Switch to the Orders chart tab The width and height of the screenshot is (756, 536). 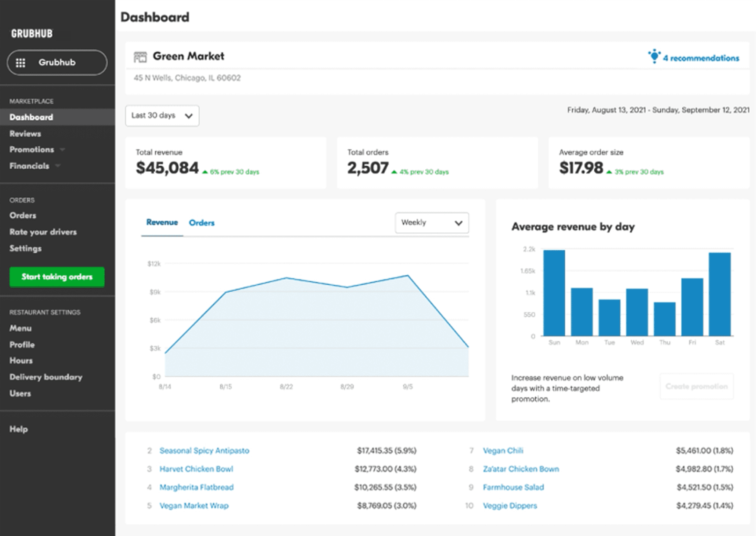[x=202, y=223]
